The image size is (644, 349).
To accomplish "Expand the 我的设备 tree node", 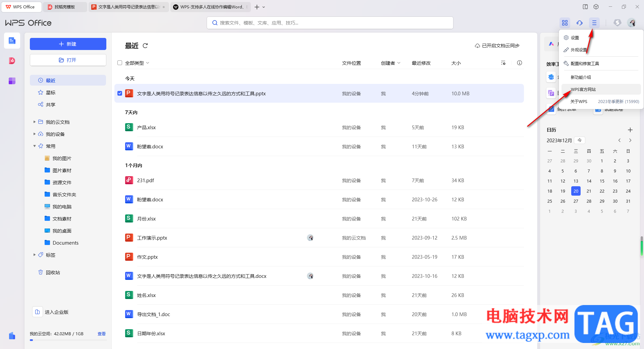I will point(34,134).
